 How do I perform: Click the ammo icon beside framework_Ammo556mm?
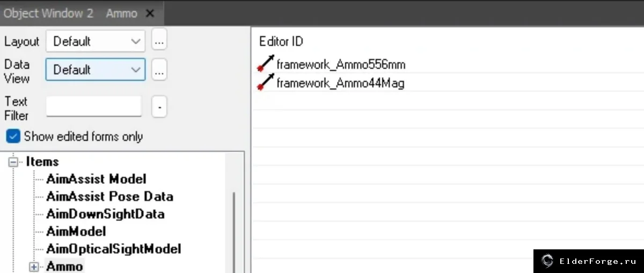pyautogui.click(x=266, y=63)
